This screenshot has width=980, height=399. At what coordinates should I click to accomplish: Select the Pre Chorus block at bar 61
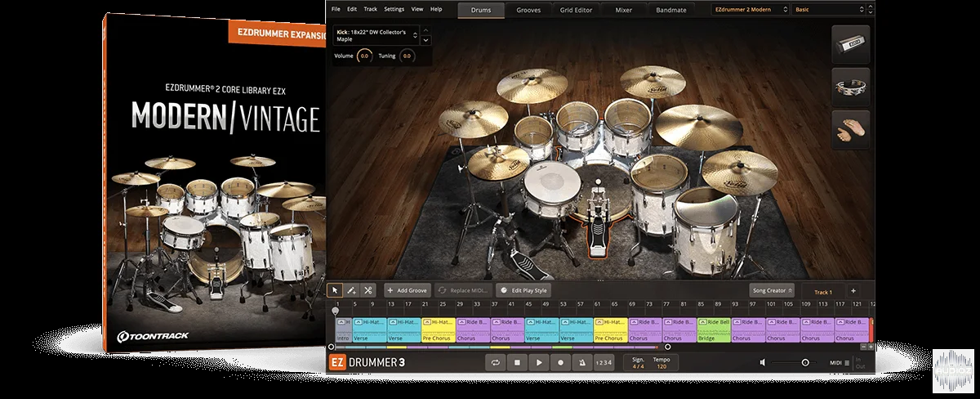610,330
